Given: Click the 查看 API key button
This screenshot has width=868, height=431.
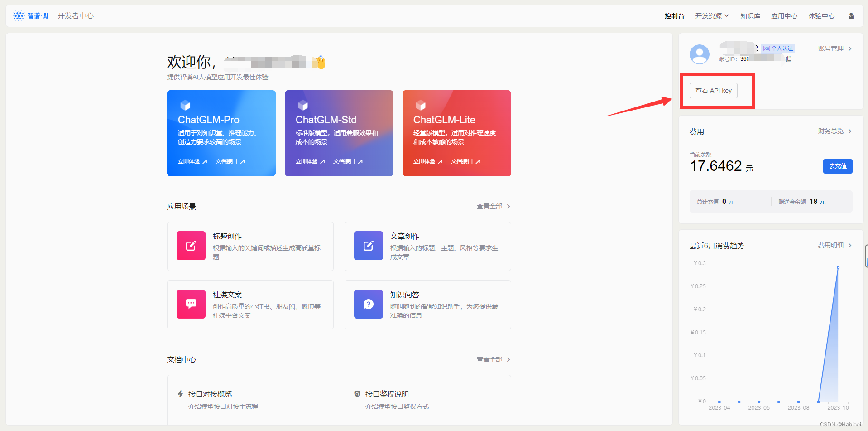Looking at the screenshot, I should pyautogui.click(x=713, y=90).
